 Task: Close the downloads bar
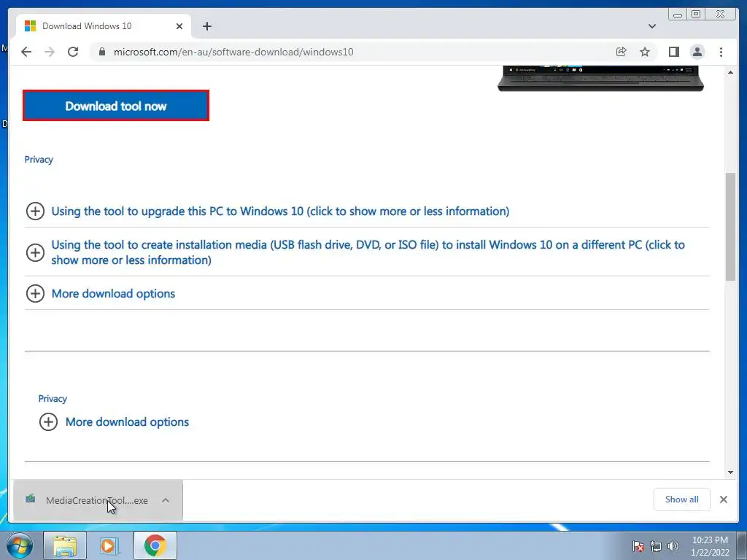point(723,499)
